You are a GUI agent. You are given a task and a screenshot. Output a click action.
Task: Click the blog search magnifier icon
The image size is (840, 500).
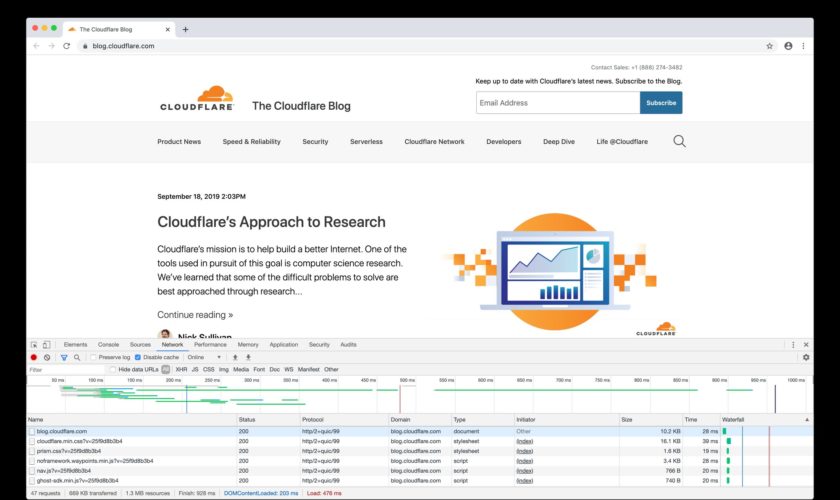click(679, 141)
